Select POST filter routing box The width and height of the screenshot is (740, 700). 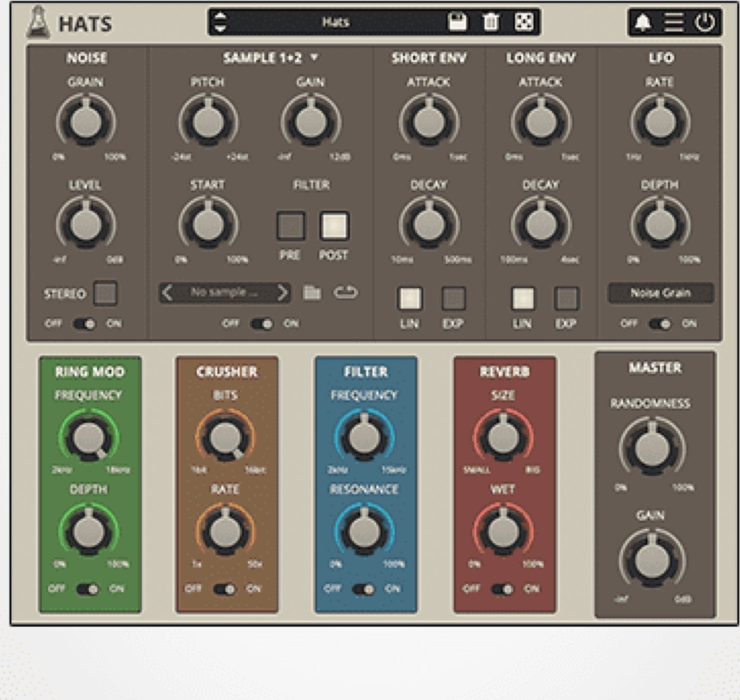tap(334, 226)
